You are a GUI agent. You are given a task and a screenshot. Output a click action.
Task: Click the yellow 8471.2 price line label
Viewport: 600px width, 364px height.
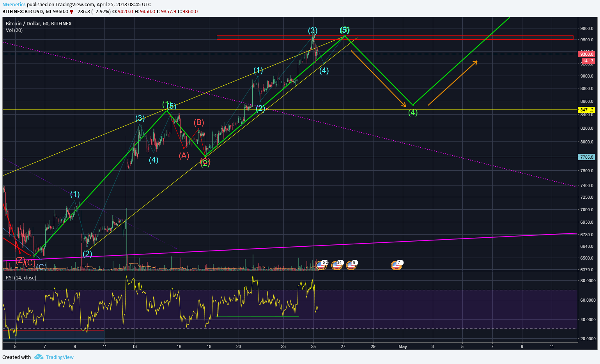coord(587,110)
